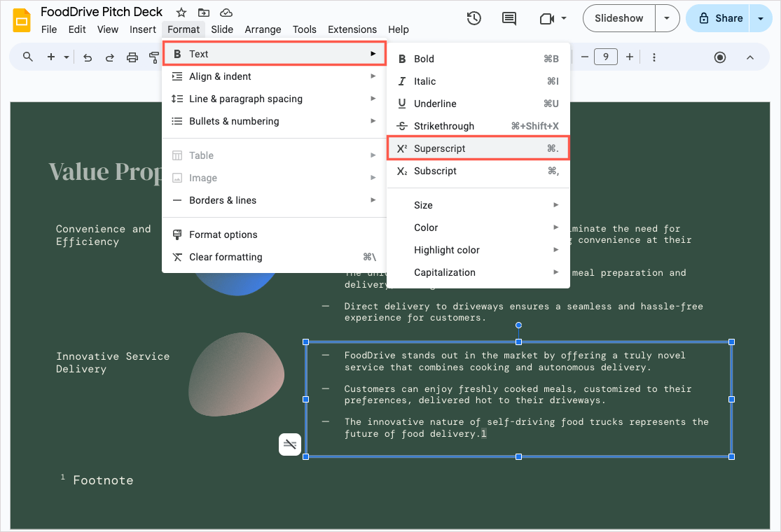Undo the last action
Image resolution: width=781 pixels, height=532 pixels.
88,57
